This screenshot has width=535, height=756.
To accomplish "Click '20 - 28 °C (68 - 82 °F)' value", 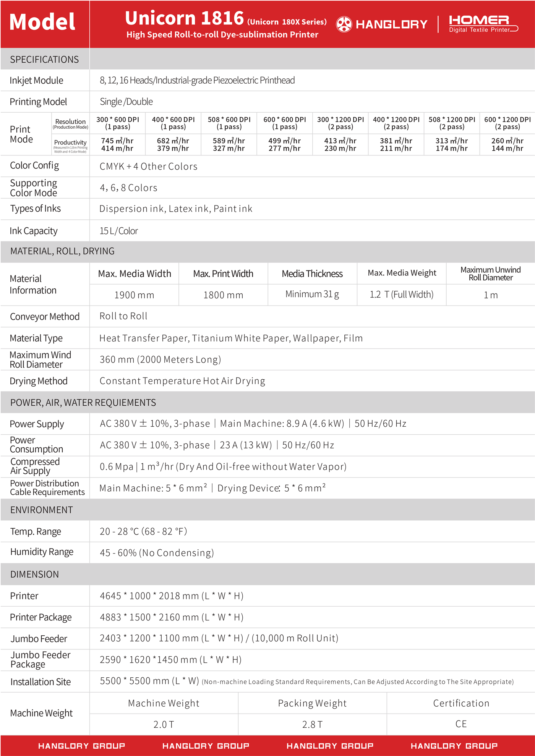I will pyautogui.click(x=143, y=531).
